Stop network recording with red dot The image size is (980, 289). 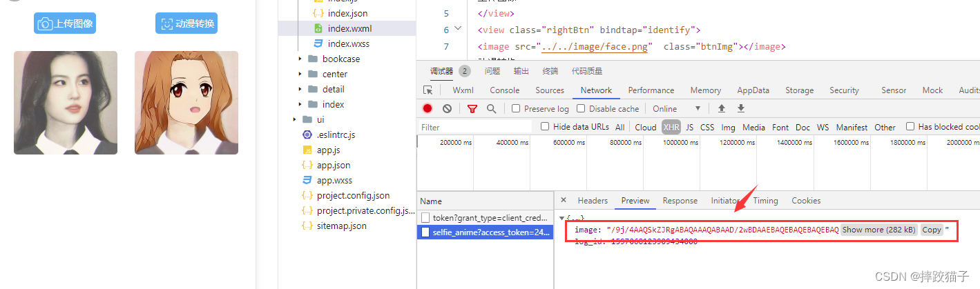point(427,108)
